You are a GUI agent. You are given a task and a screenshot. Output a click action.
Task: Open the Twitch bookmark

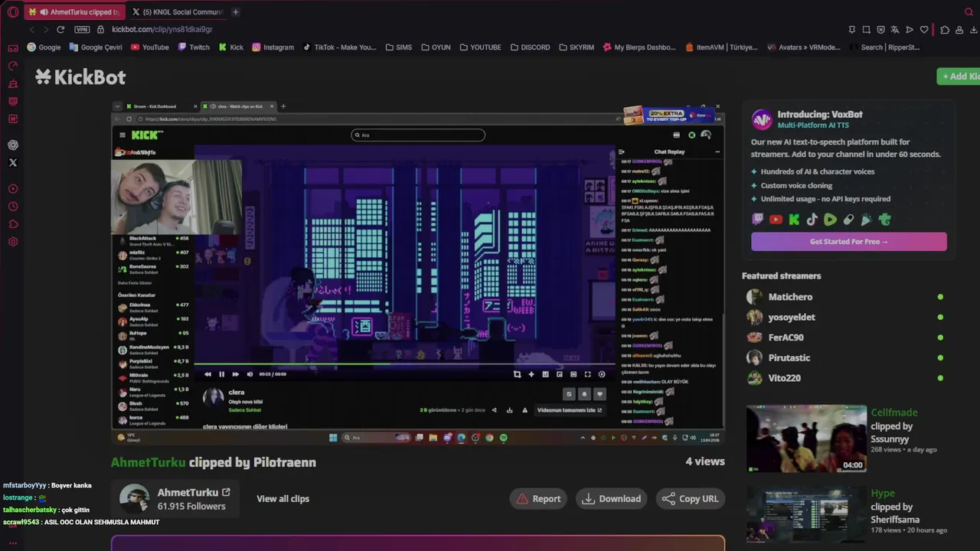click(193, 47)
